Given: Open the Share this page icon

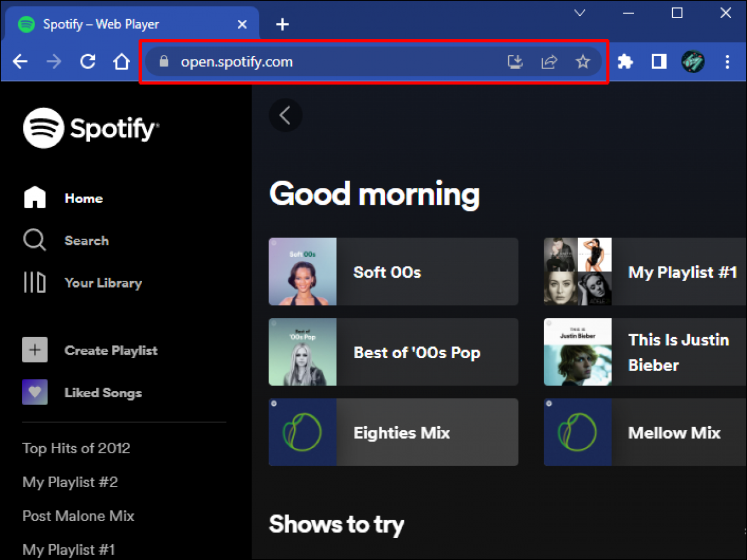Looking at the screenshot, I should (549, 61).
